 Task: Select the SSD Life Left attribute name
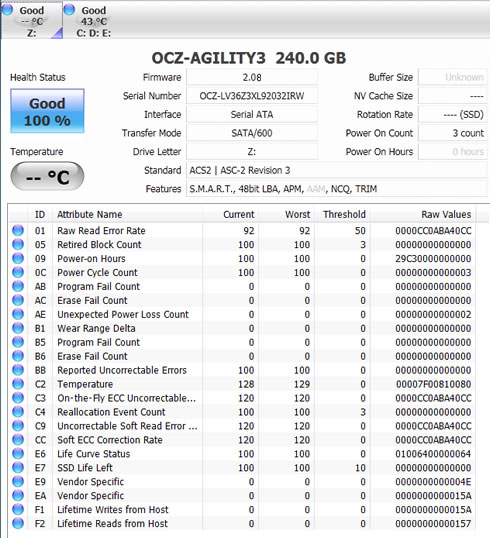click(x=85, y=468)
